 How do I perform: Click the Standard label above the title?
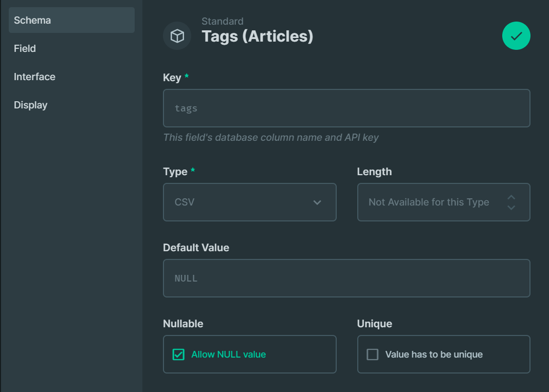click(223, 22)
